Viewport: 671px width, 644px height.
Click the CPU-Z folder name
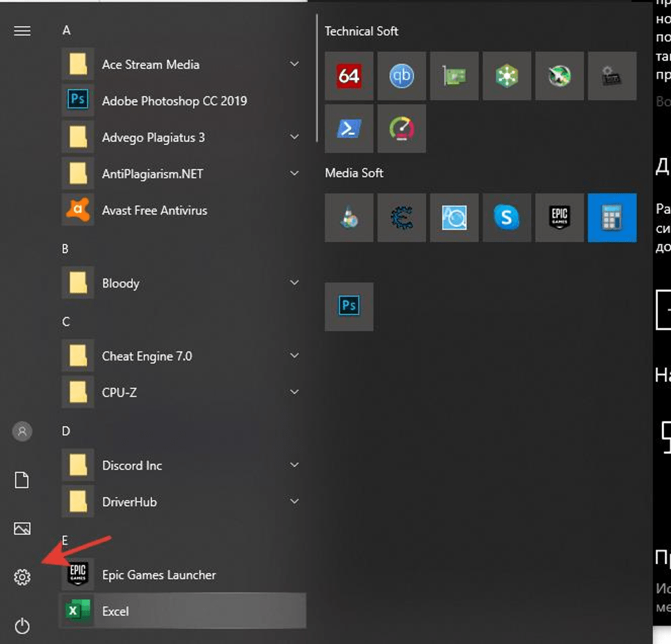point(119,392)
